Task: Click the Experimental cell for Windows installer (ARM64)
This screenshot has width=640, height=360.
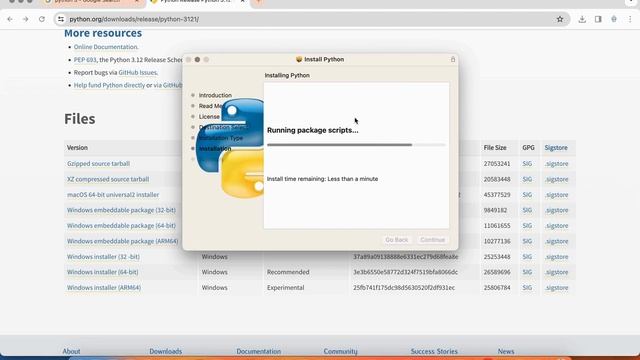Action: (285, 288)
